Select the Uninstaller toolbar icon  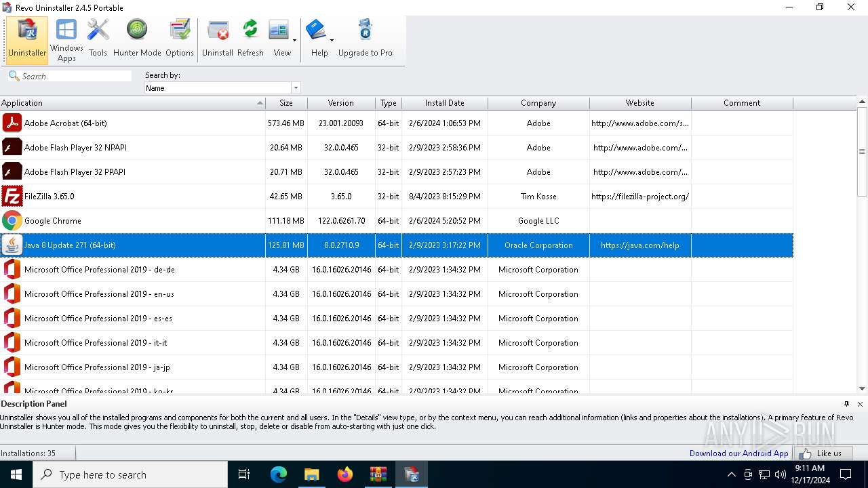pyautogui.click(x=27, y=40)
